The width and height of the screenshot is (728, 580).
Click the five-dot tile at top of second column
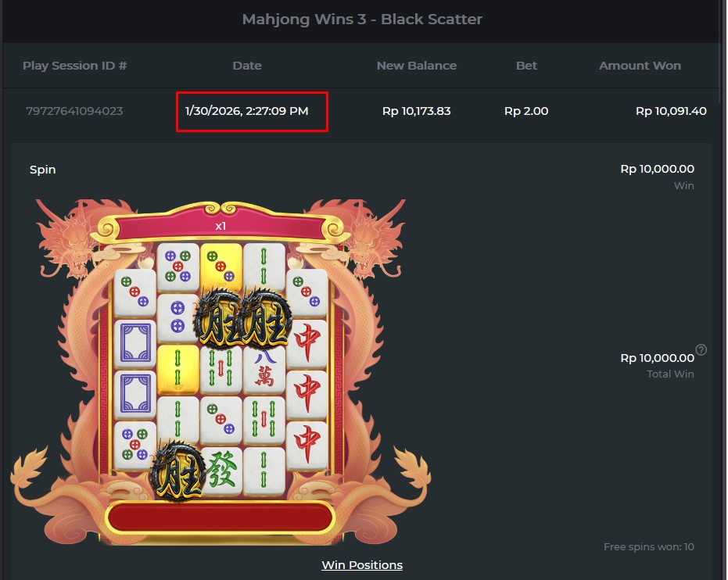pos(178,267)
